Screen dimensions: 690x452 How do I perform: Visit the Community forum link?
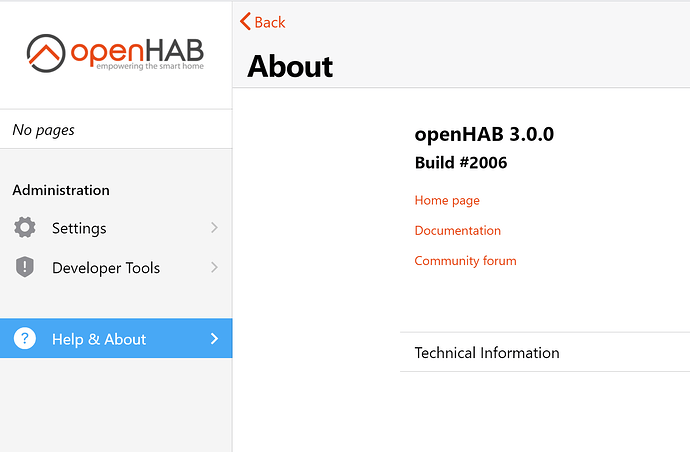[x=466, y=261]
